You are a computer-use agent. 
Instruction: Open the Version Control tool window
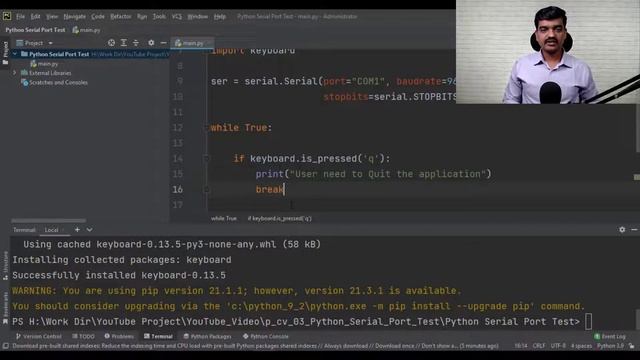click(38, 336)
